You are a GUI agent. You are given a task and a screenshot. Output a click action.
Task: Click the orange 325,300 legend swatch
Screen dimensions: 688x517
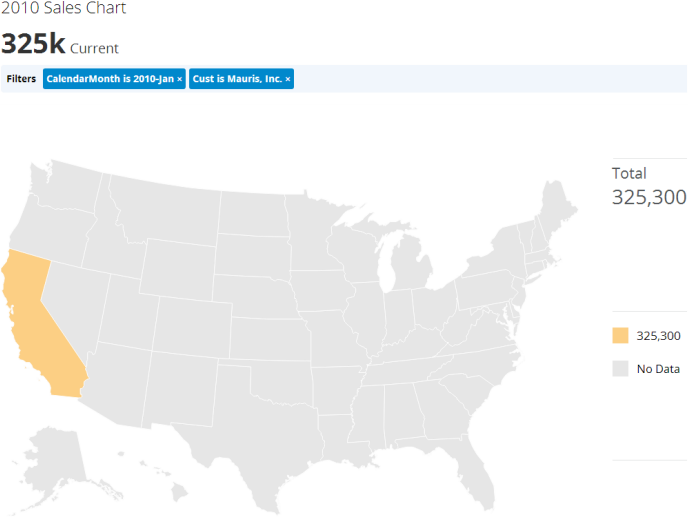coord(621,336)
